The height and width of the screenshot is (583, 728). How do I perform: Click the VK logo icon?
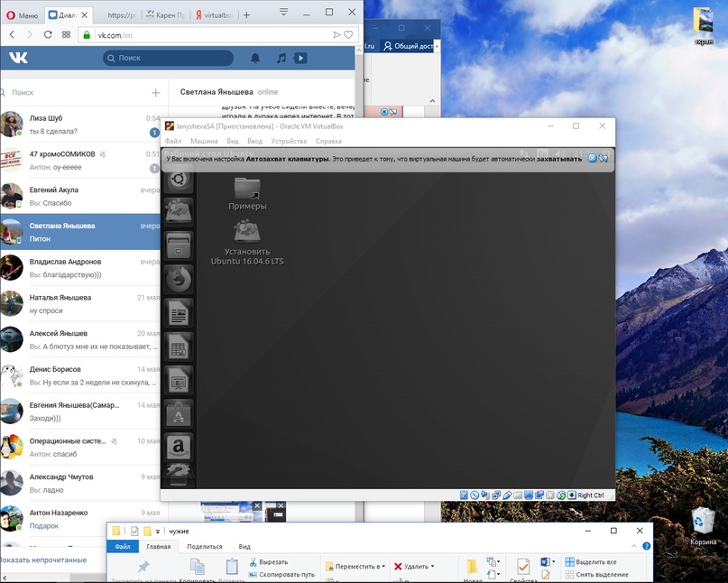19,59
